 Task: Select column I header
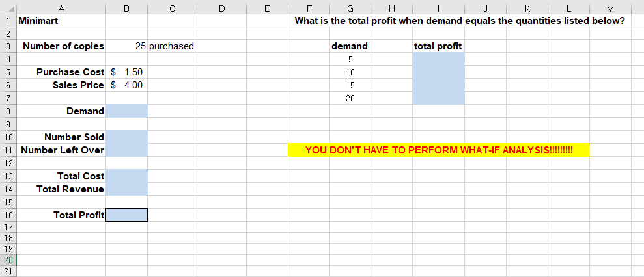point(439,8)
